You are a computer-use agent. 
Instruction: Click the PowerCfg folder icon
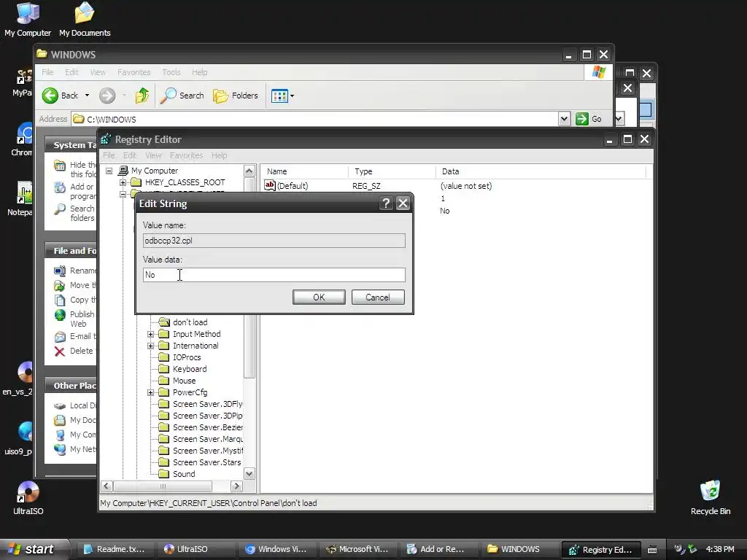pyautogui.click(x=164, y=392)
